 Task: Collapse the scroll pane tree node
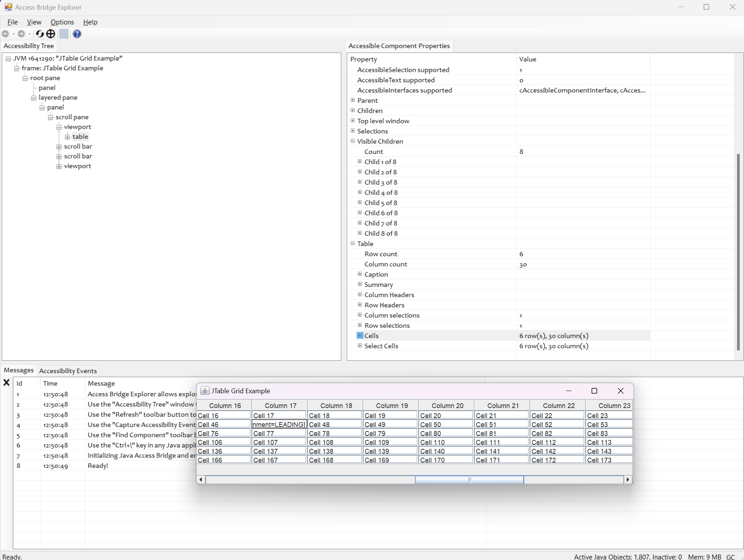(50, 117)
